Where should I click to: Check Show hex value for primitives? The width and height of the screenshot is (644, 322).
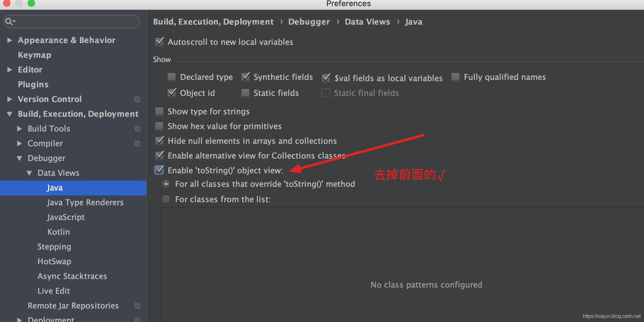(159, 126)
